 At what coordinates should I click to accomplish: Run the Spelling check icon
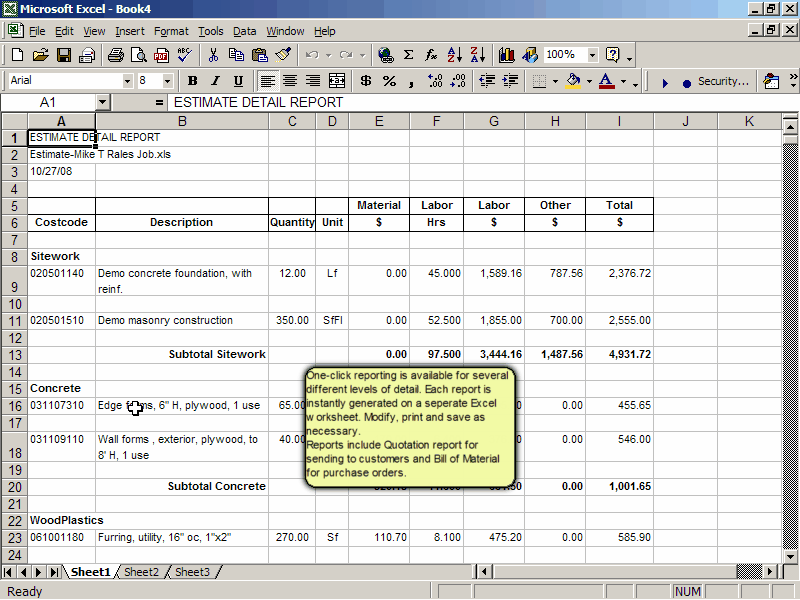point(184,55)
